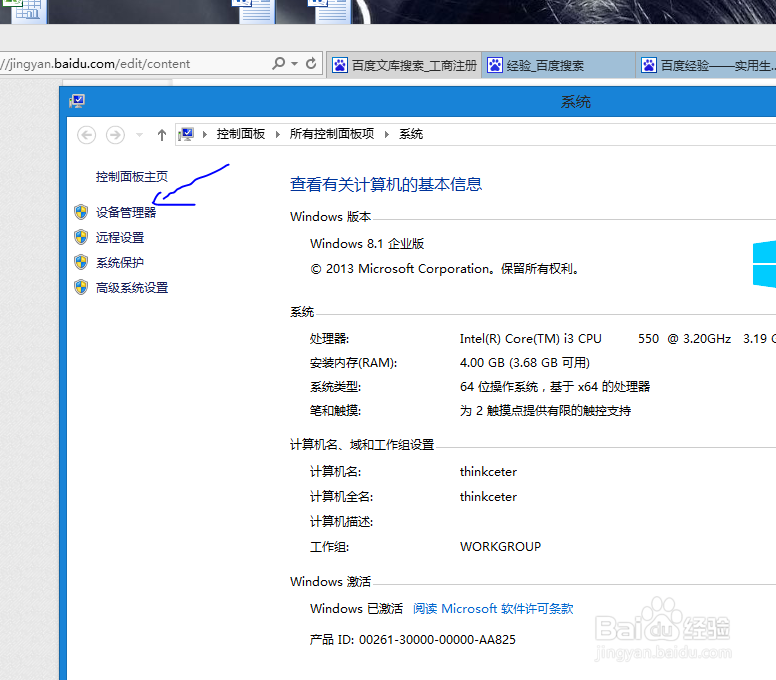Open 远程设置 link
Screen dimensions: 776x680
(x=120, y=238)
